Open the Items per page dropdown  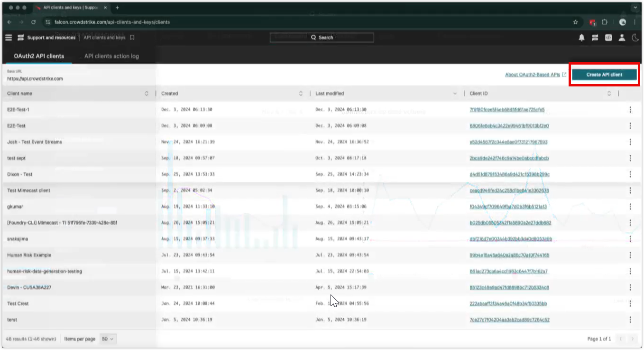pos(107,339)
